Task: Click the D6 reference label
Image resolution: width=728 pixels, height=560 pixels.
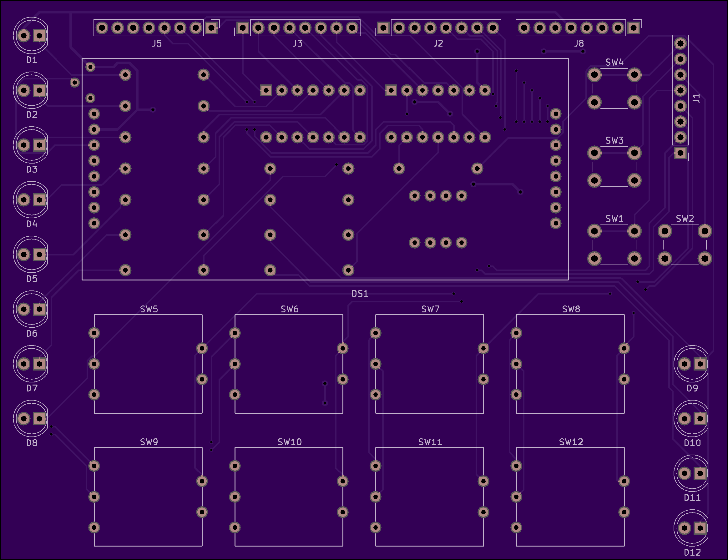Action: tap(32, 333)
